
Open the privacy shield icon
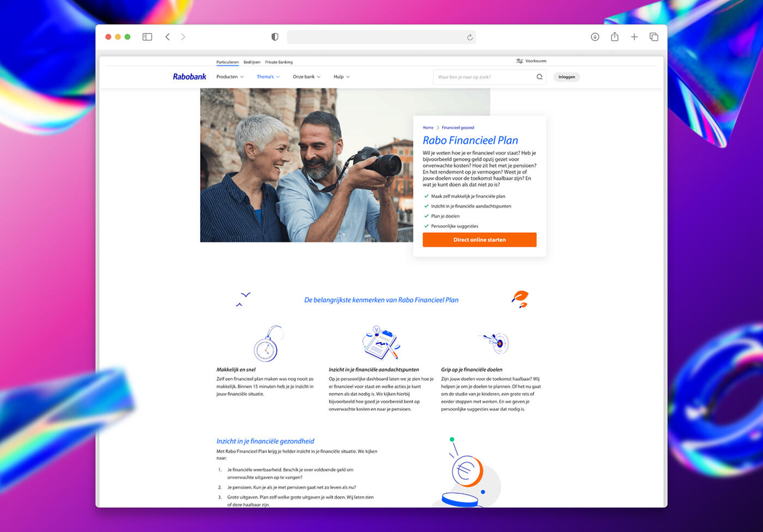pos(275,37)
